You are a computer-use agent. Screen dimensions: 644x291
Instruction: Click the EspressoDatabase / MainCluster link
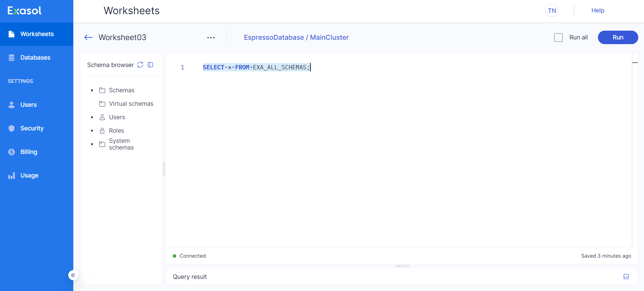point(296,37)
